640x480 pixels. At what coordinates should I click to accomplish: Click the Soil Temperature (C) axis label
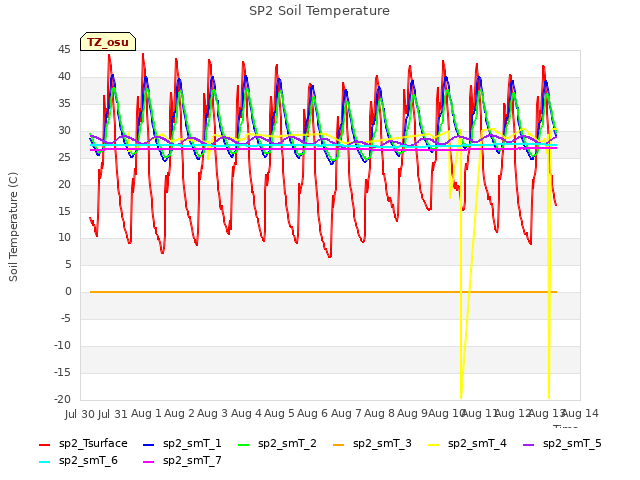[x=13, y=227]
